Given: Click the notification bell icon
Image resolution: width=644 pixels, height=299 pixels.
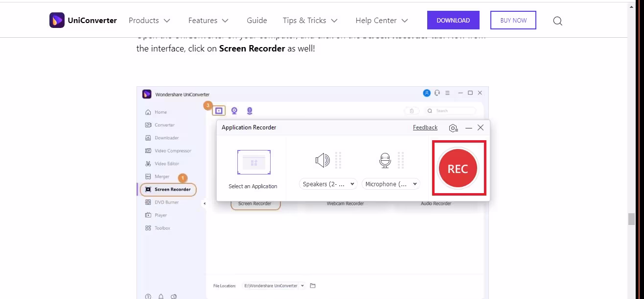Looking at the screenshot, I should point(161,297).
